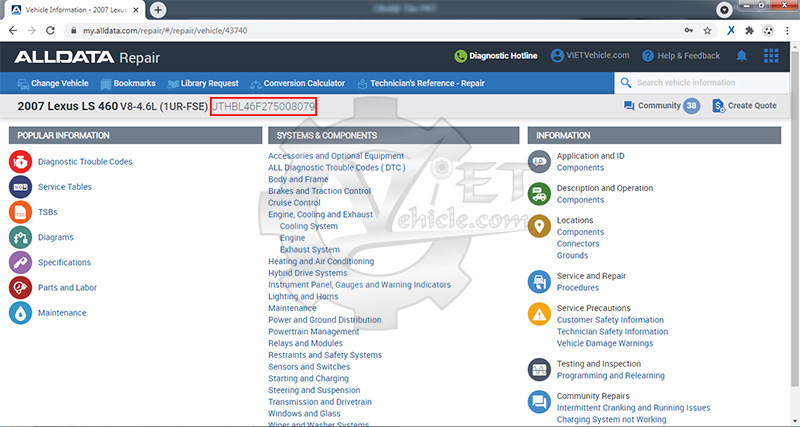Open Steering and Suspension link
The width and height of the screenshot is (800, 427).
[x=314, y=390]
